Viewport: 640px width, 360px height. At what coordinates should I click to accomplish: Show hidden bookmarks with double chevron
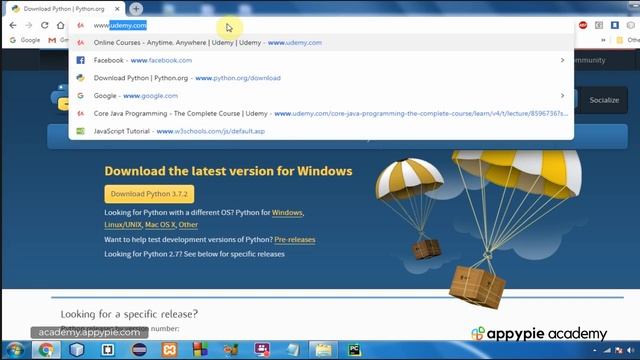[x=603, y=40]
